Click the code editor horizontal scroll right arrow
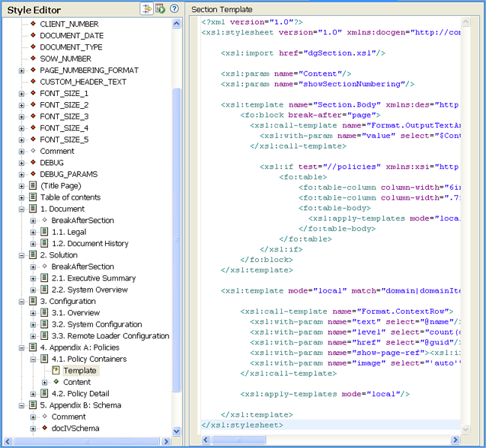This screenshot has height=448, width=486. (x=455, y=439)
